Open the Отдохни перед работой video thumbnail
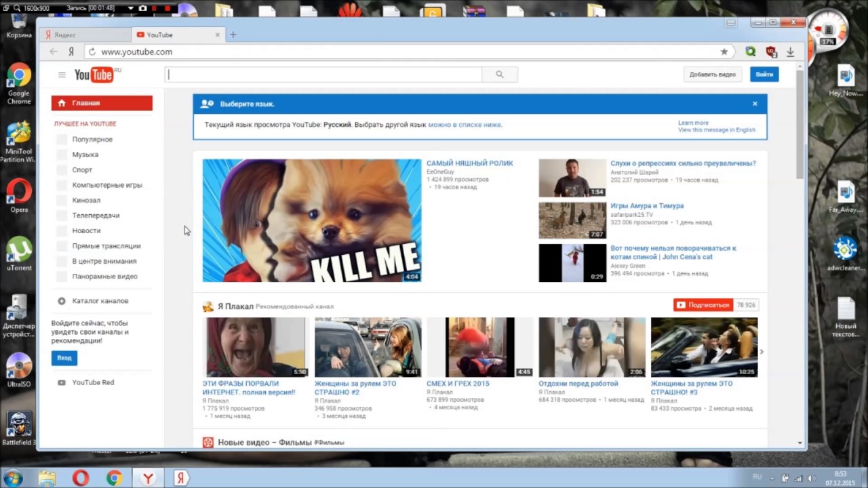The width and height of the screenshot is (868, 488). (592, 347)
